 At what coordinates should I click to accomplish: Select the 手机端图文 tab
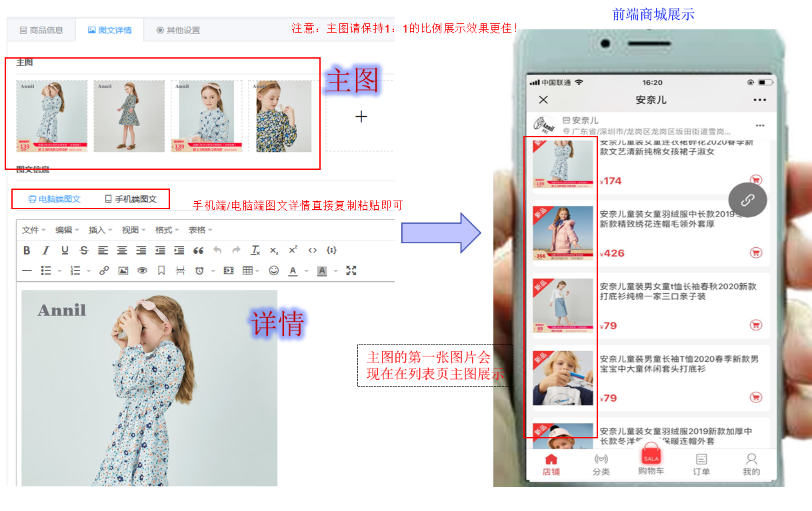pyautogui.click(x=131, y=199)
